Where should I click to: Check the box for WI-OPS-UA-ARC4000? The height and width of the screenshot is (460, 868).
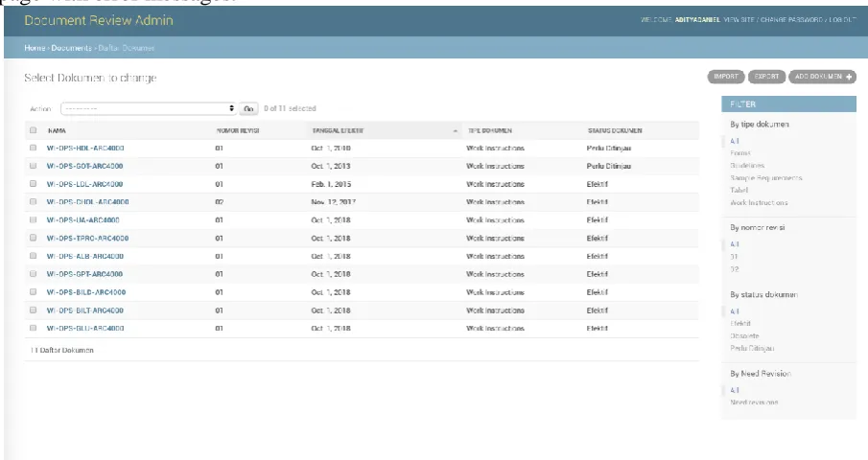(x=34, y=219)
